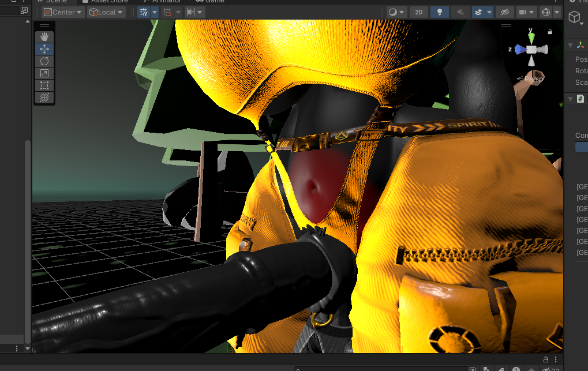Click the gizmo center cube
Image resolution: width=588 pixels, height=371 pixels.
[531, 50]
